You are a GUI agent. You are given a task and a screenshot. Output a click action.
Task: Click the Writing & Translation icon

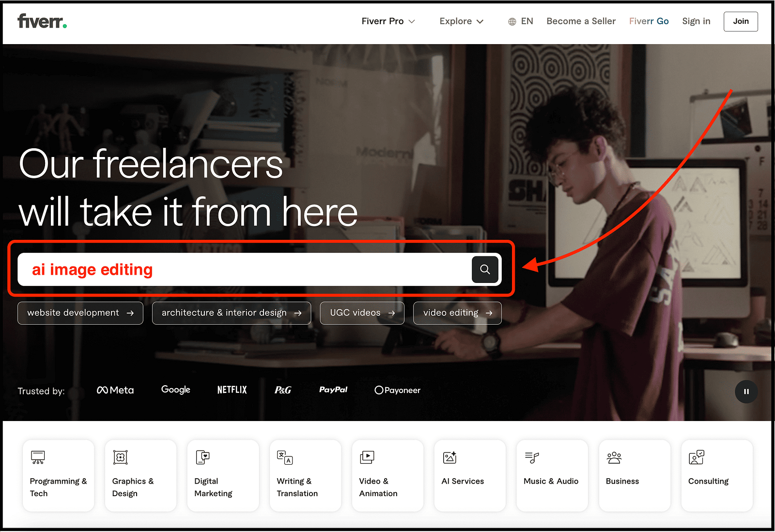285,457
